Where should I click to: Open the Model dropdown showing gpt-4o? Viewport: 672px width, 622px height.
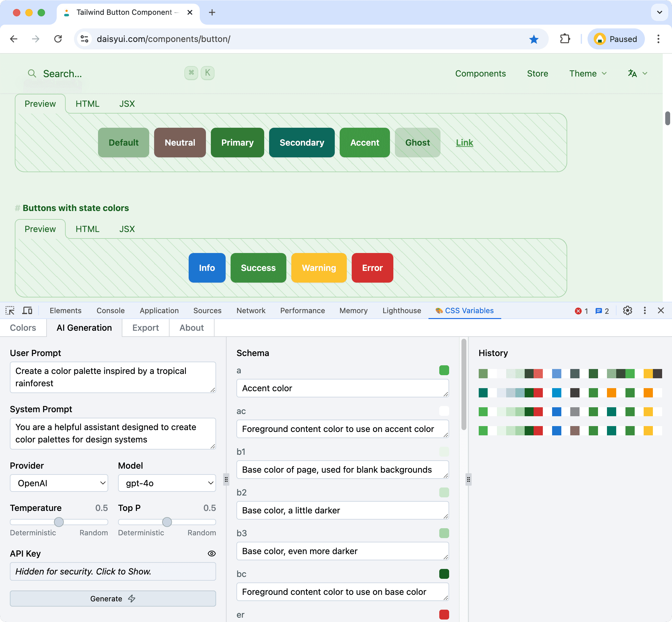click(x=167, y=483)
